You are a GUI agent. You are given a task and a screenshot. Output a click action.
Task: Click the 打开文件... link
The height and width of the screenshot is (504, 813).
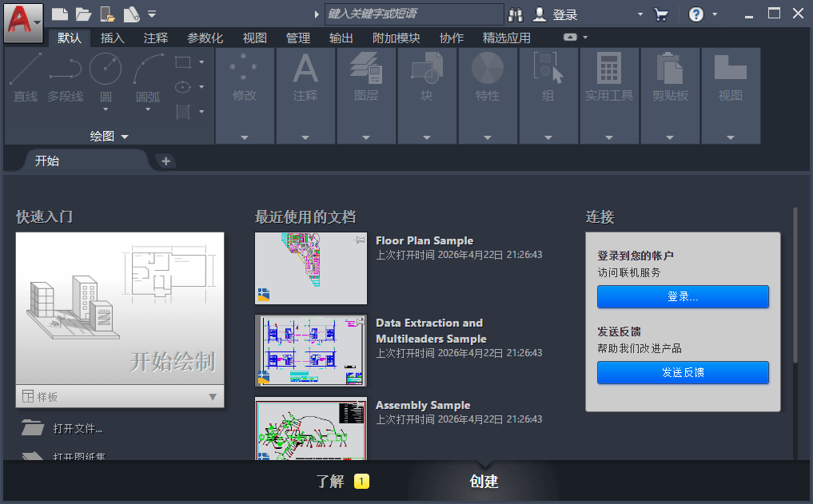tap(78, 428)
